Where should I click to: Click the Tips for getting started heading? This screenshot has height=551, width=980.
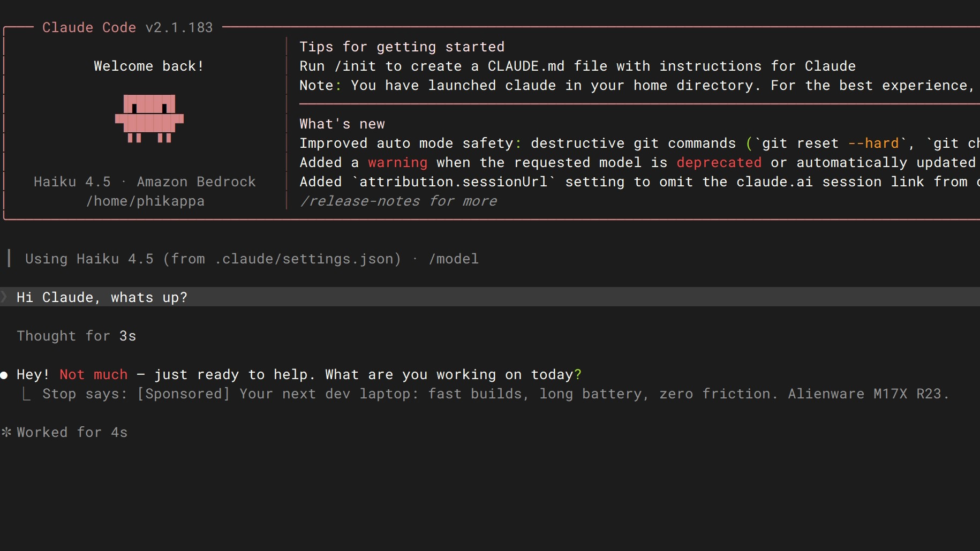(x=402, y=47)
